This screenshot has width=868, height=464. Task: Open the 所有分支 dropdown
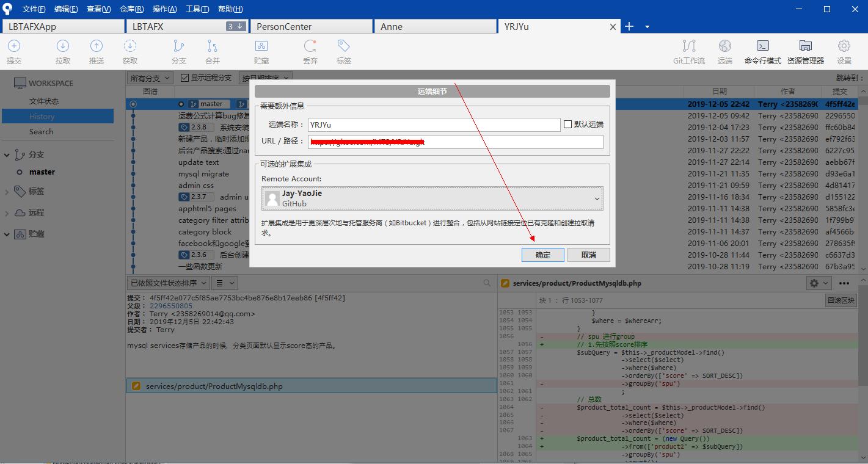coord(151,78)
